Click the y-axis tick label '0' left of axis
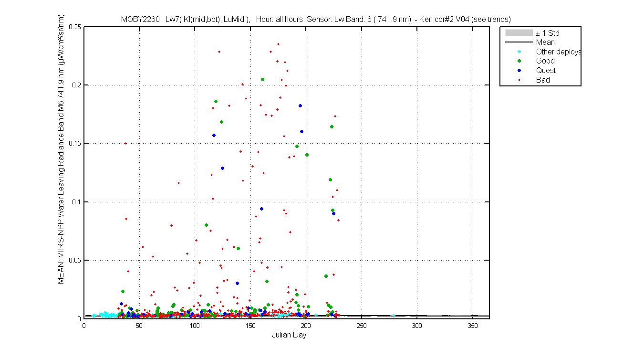The image size is (644, 358). coord(79,318)
